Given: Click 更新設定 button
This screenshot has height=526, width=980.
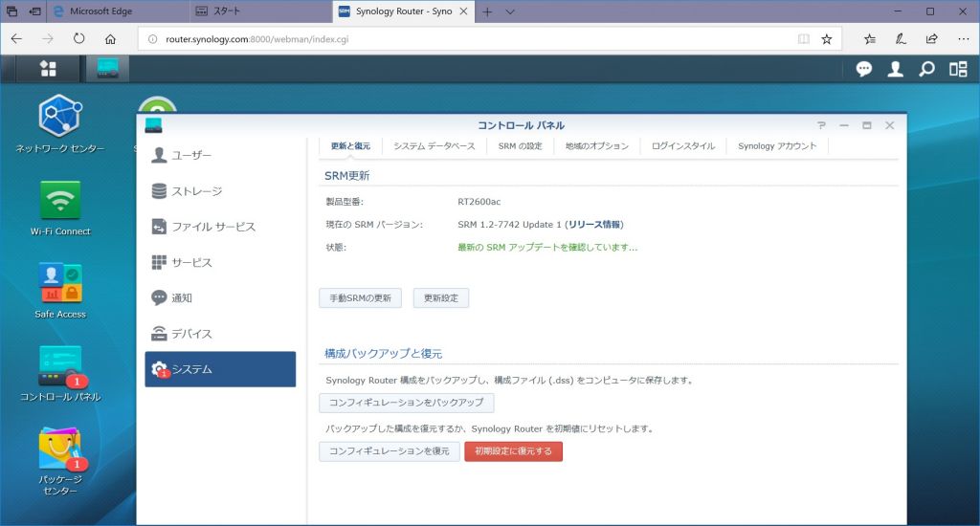Looking at the screenshot, I should tap(440, 298).
